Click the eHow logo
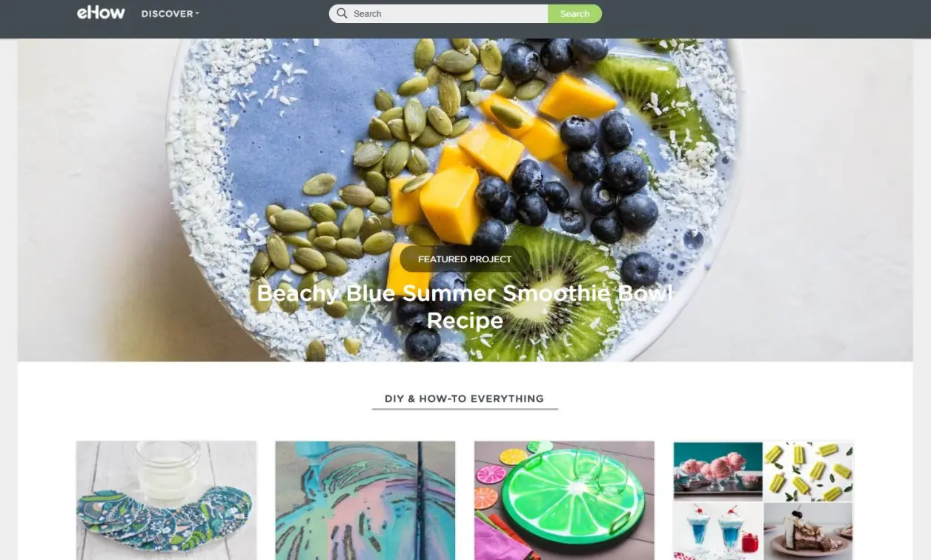 tap(101, 13)
